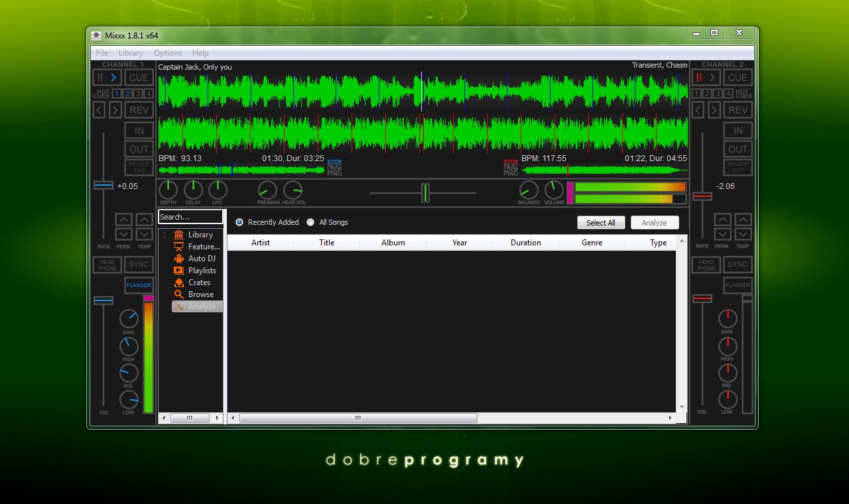The height and width of the screenshot is (504, 849).
Task: Click the Select All button
Action: tap(601, 223)
